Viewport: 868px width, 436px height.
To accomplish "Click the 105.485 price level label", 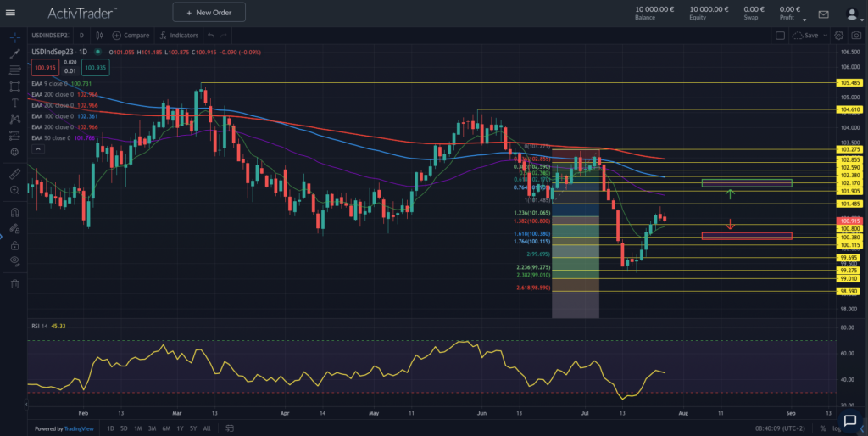I will (849, 82).
